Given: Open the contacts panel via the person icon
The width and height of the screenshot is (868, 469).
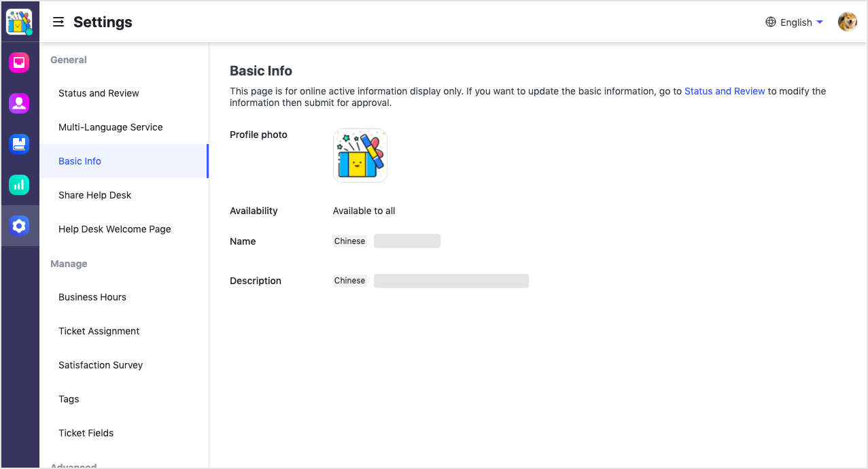Looking at the screenshot, I should pyautogui.click(x=19, y=103).
